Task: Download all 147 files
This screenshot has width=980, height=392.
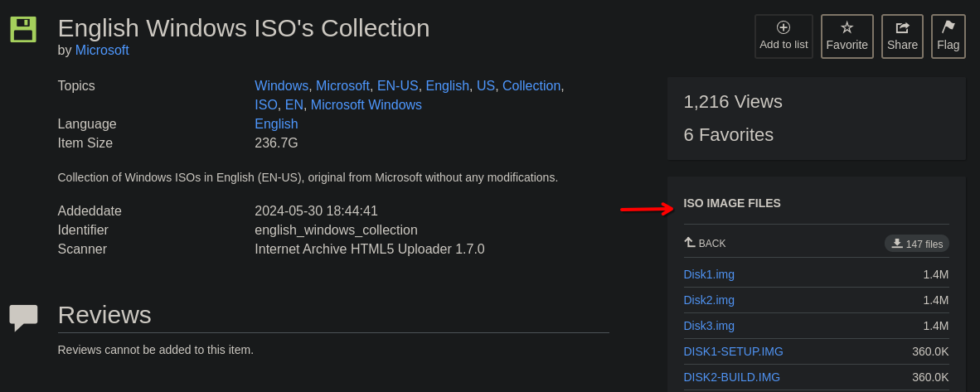Action: click(x=916, y=244)
